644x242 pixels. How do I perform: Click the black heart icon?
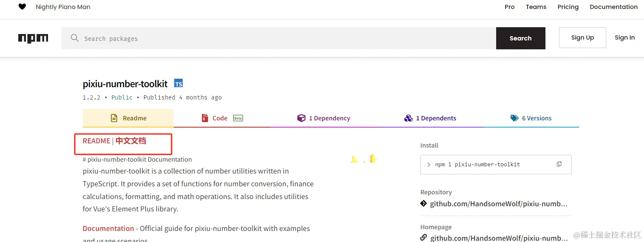tap(22, 7)
